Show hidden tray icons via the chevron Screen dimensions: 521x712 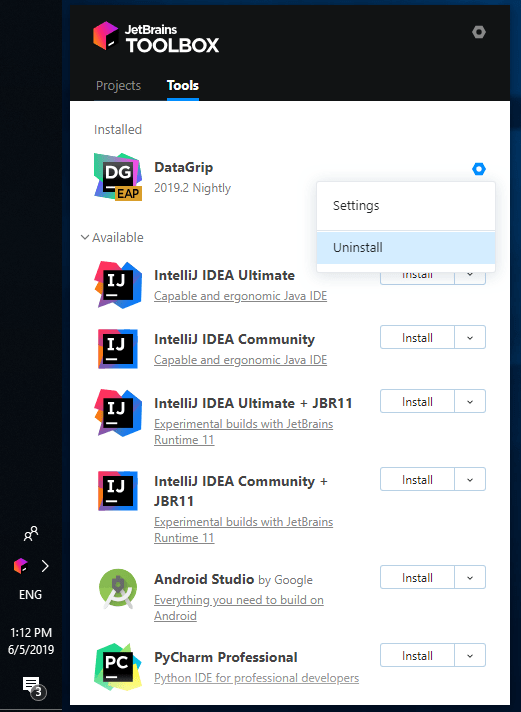[x=45, y=566]
